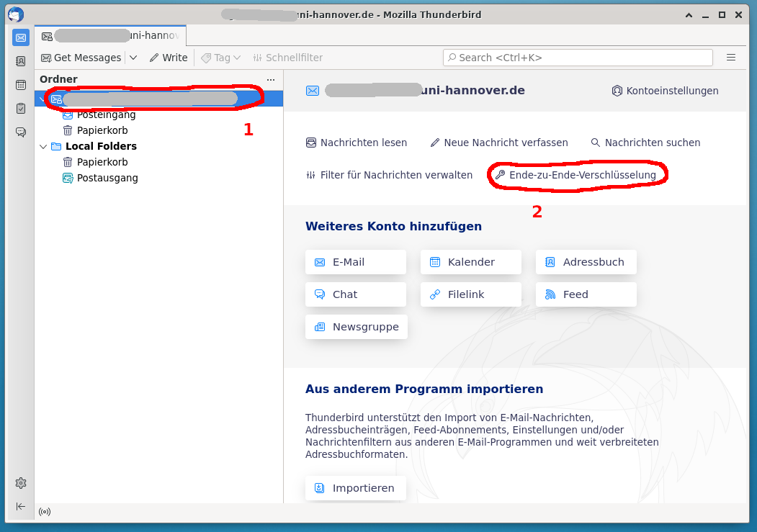Image resolution: width=757 pixels, height=532 pixels.
Task: Open the Thunderbird app menu hamburger icon
Action: (731, 58)
